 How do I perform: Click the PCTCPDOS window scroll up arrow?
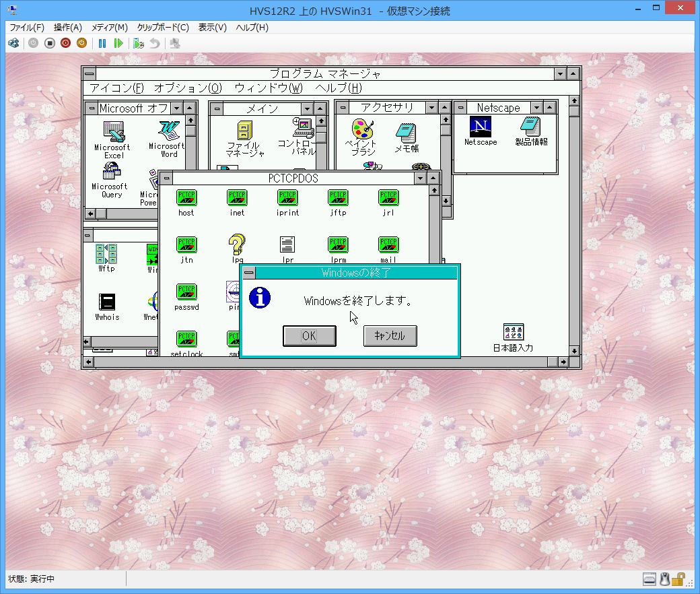tap(434, 191)
